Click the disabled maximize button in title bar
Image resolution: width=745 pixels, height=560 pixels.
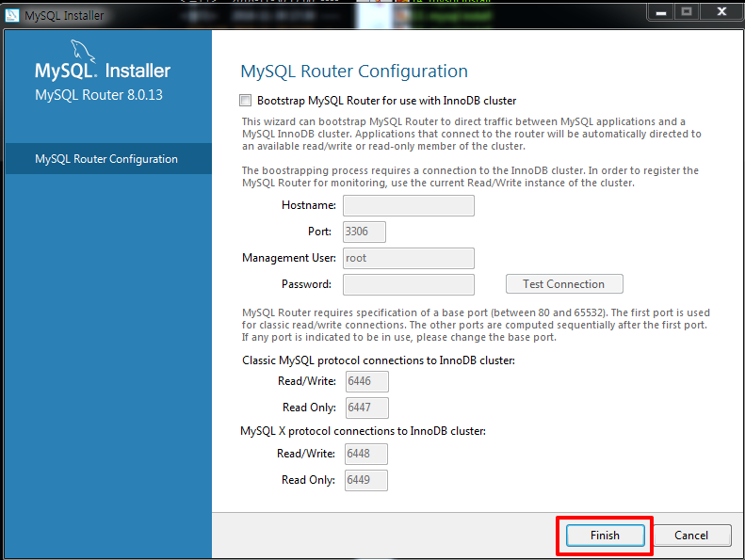pyautogui.click(x=687, y=12)
